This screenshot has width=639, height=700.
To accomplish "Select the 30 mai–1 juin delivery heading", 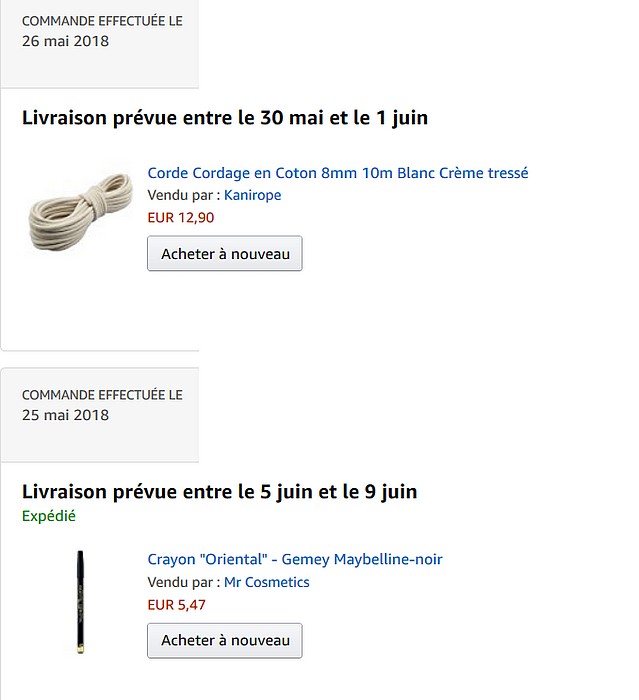I will click(x=225, y=118).
